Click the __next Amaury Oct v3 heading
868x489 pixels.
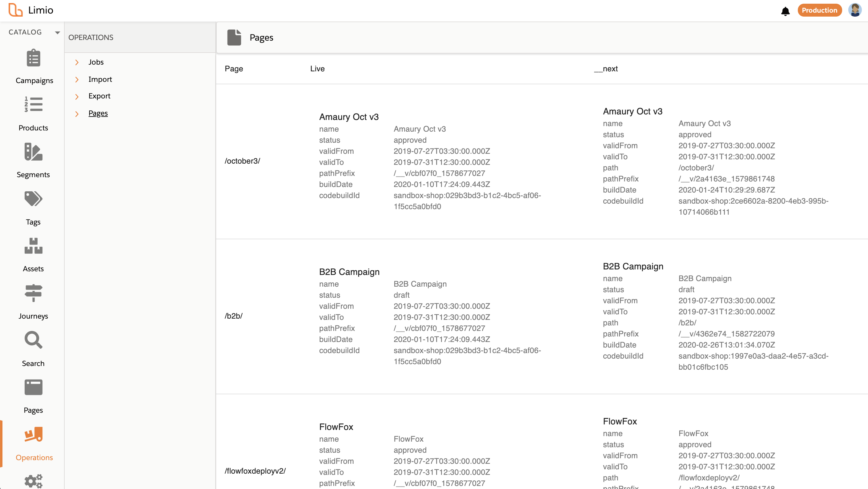click(x=633, y=111)
